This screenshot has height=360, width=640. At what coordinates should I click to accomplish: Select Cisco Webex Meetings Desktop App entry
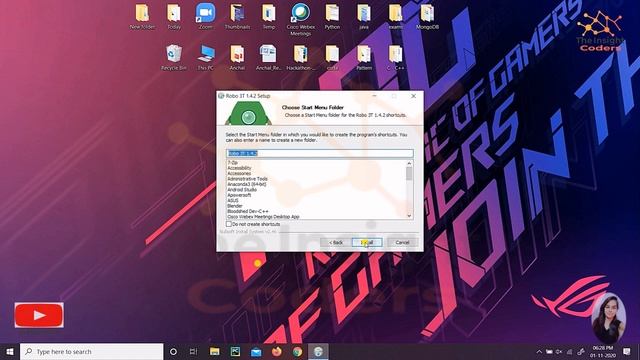[263, 217]
